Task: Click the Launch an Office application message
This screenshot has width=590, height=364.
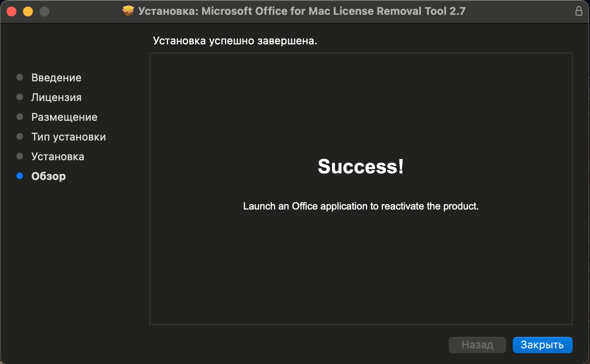Action: [x=361, y=206]
